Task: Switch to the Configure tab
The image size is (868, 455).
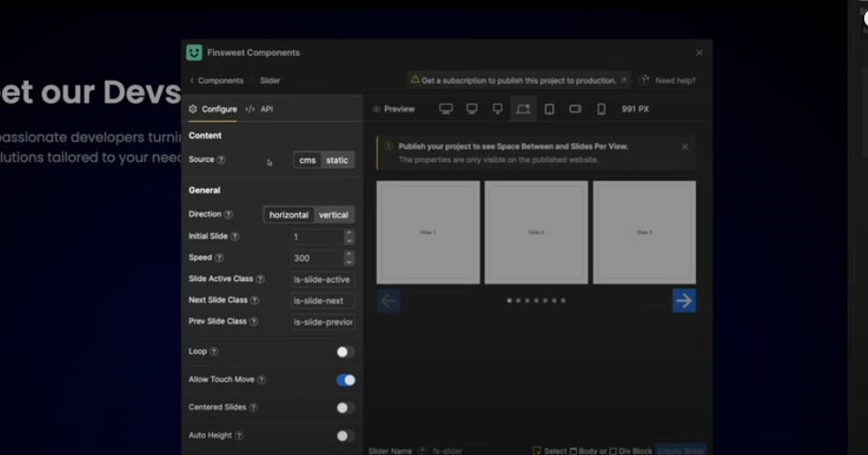Action: 213,109
